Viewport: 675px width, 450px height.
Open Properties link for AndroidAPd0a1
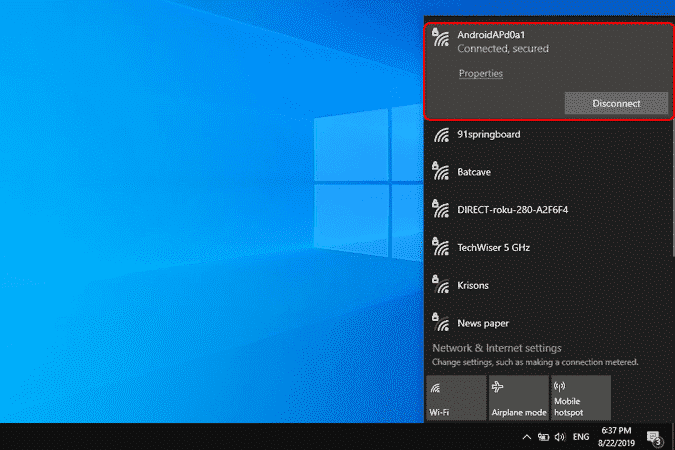(480, 73)
